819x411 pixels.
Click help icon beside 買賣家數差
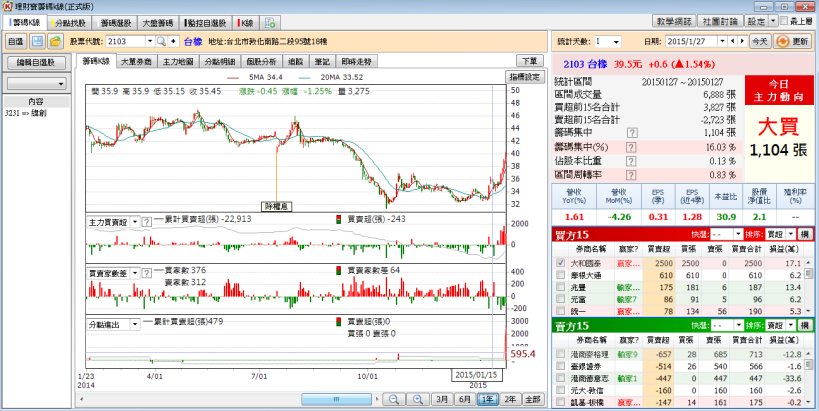pyautogui.click(x=147, y=273)
